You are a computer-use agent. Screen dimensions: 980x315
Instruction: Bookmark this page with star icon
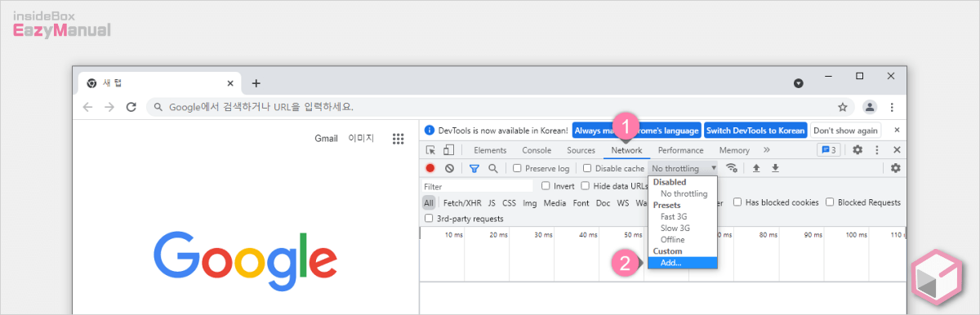pyautogui.click(x=842, y=107)
